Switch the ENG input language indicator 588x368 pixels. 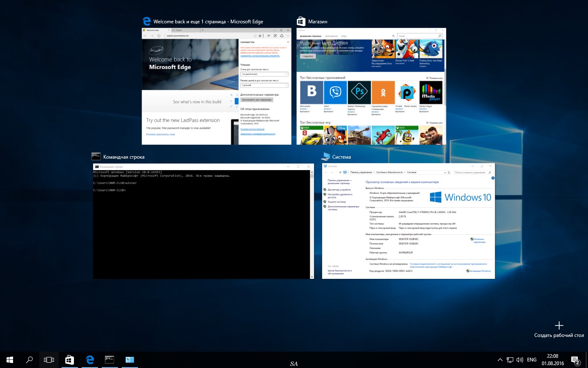tap(532, 360)
